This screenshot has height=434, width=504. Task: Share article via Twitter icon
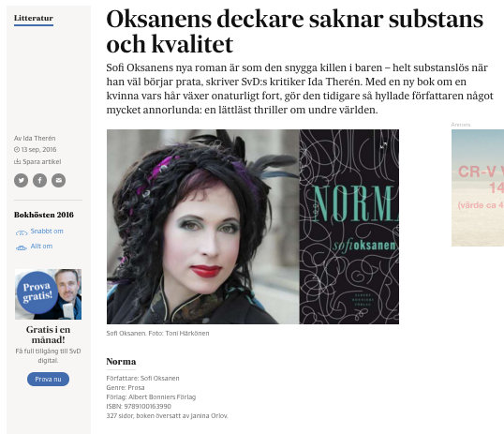pos(21,180)
